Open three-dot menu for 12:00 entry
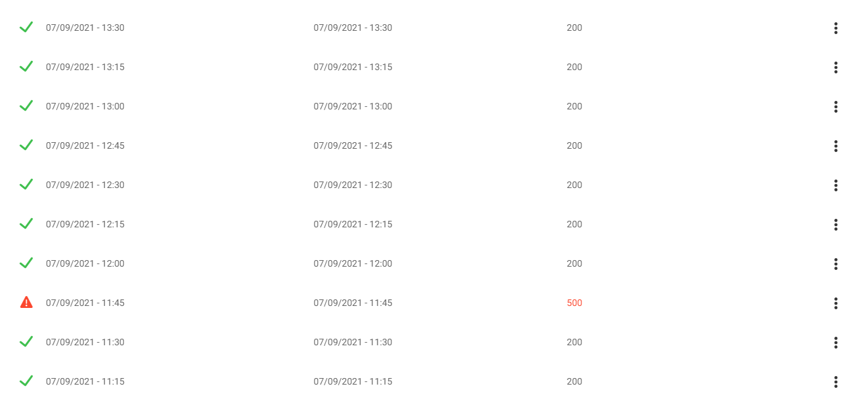The width and height of the screenshot is (868, 399). click(x=835, y=264)
